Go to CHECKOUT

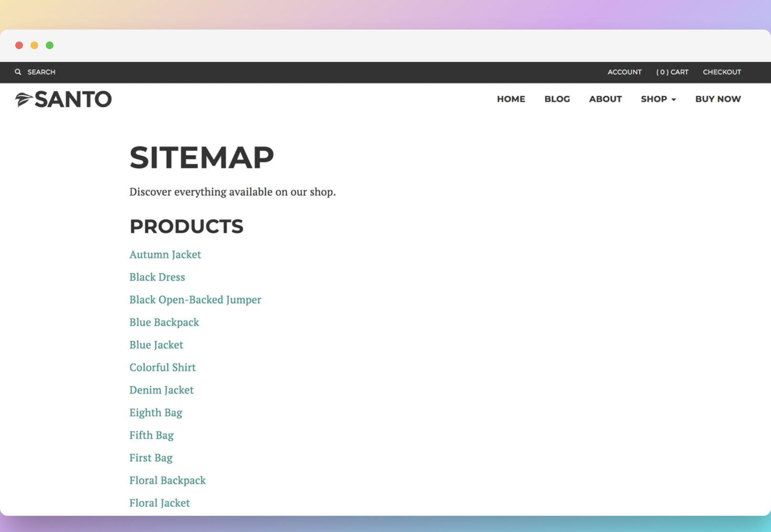(722, 72)
